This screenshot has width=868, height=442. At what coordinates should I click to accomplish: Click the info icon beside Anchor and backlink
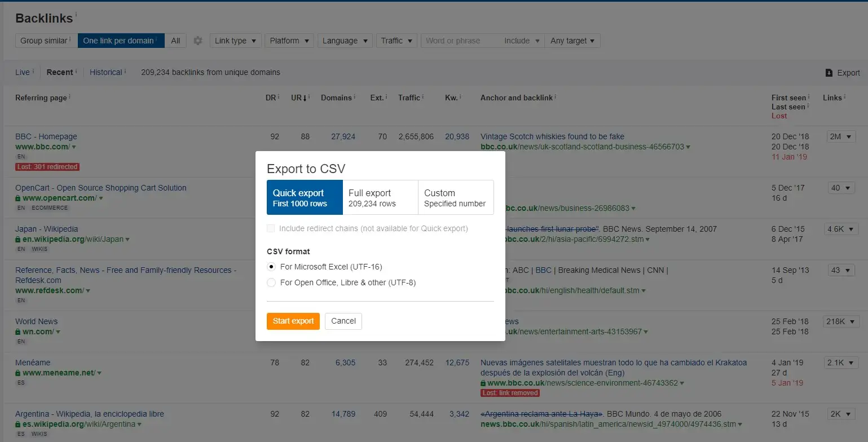556,96
